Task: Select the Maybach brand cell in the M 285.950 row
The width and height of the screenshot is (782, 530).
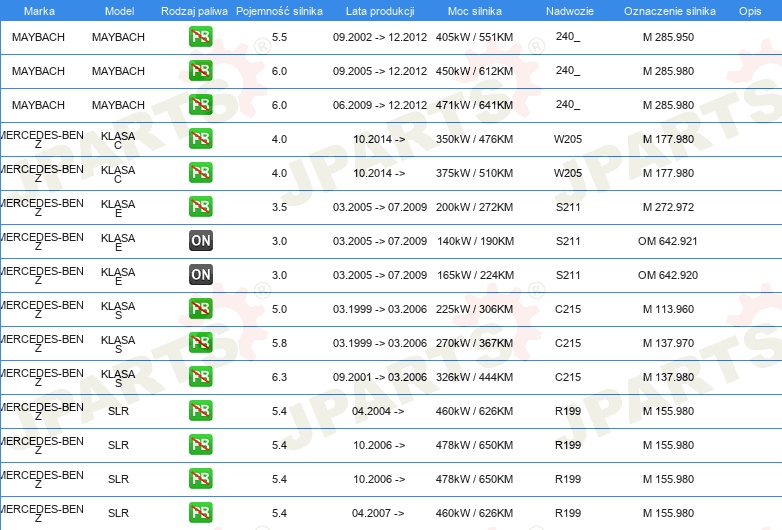Action: pyautogui.click(x=38, y=37)
